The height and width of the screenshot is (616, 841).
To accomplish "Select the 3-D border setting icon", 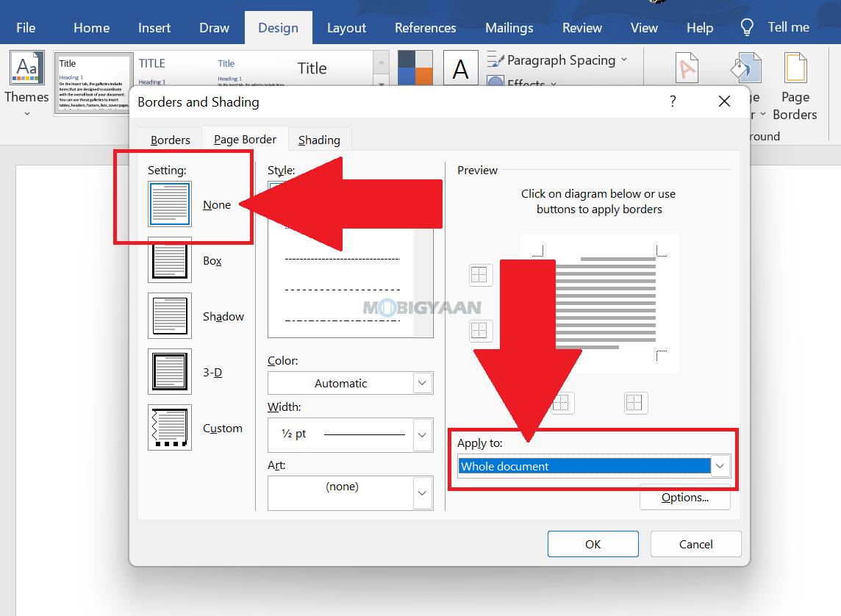I will pos(170,371).
